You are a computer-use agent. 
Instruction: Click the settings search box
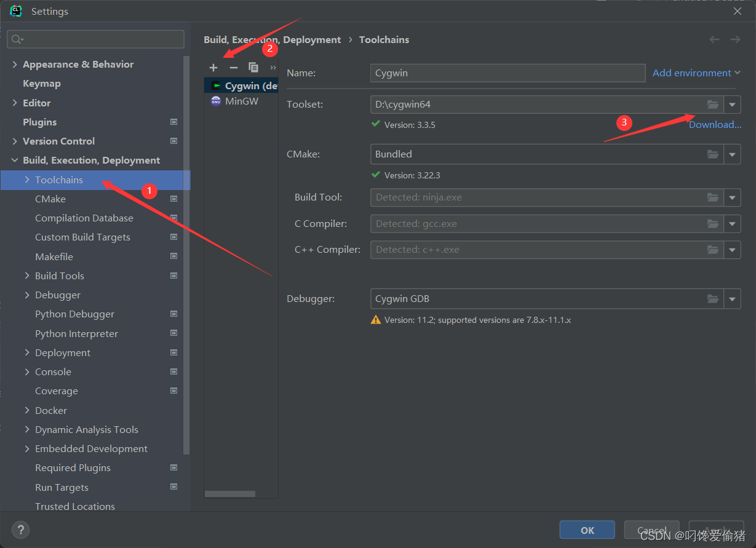tap(95, 39)
